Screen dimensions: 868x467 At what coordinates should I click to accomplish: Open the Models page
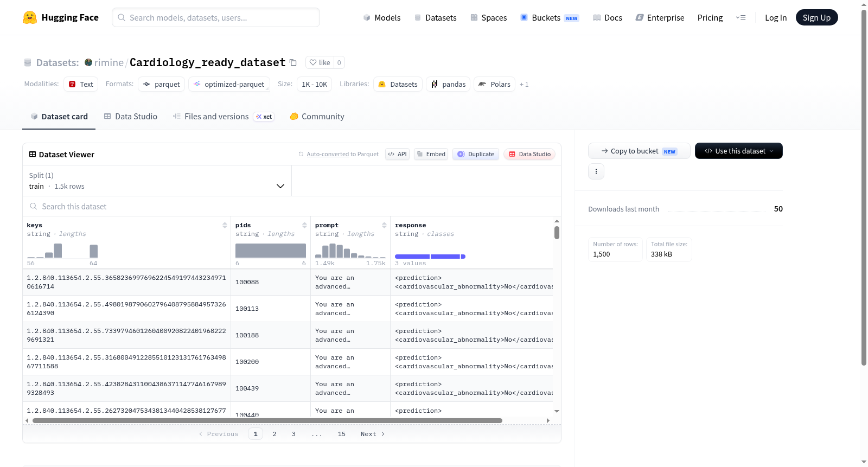point(382,17)
